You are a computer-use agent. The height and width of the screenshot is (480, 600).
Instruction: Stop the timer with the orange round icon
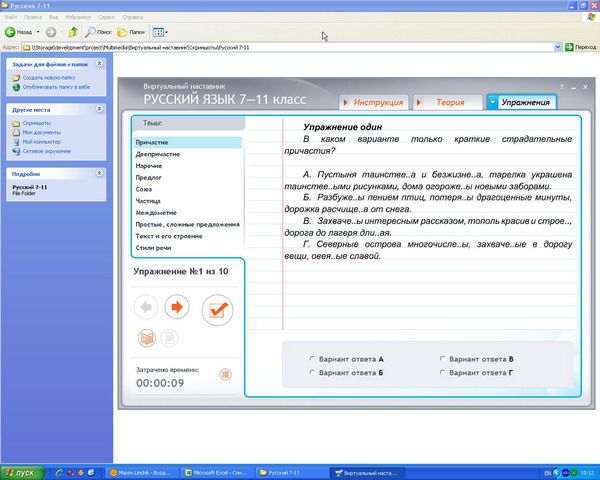(225, 375)
